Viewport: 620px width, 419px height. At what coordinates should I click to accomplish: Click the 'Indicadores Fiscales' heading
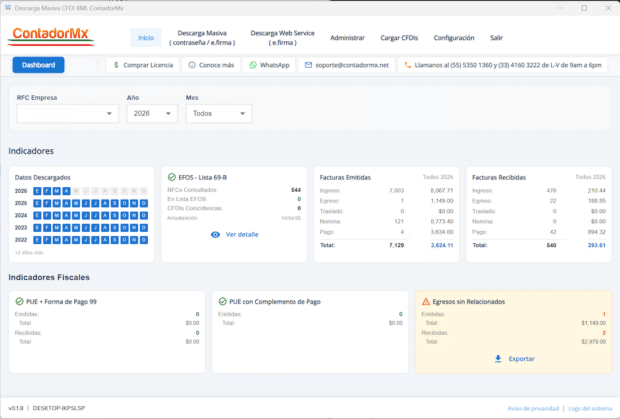click(x=49, y=277)
